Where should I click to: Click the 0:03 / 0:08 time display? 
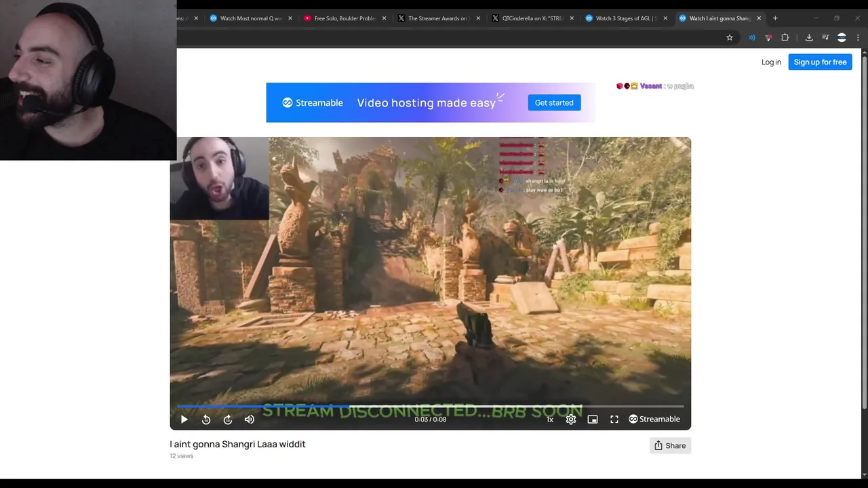pos(431,420)
